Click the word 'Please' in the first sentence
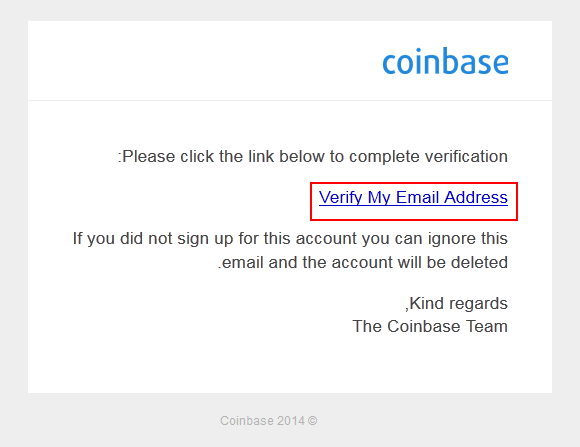Image resolution: width=580 pixels, height=447 pixels. (149, 157)
